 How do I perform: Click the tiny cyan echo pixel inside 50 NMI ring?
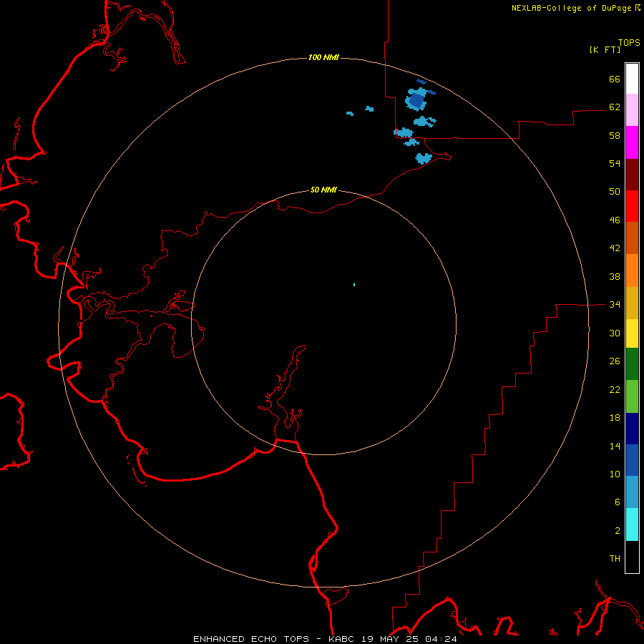[354, 285]
